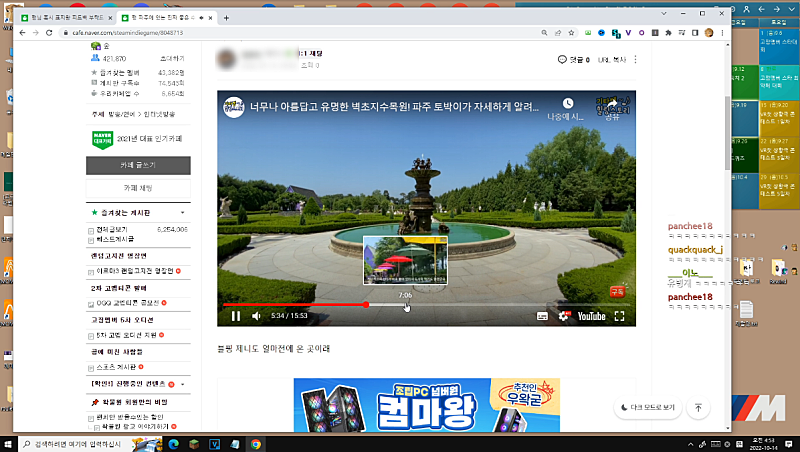Toggle dark mode view button
The image size is (800, 452).
click(647, 408)
